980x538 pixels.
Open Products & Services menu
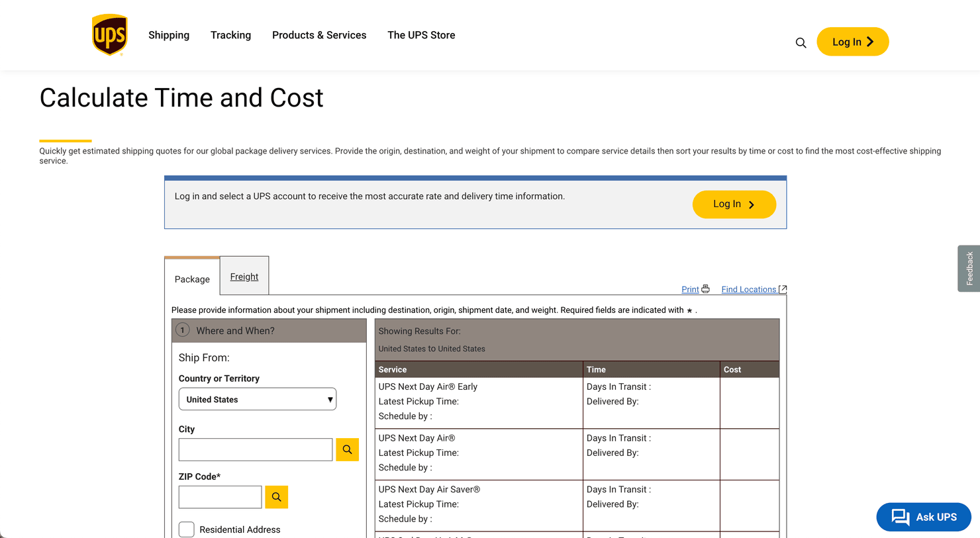(x=319, y=35)
